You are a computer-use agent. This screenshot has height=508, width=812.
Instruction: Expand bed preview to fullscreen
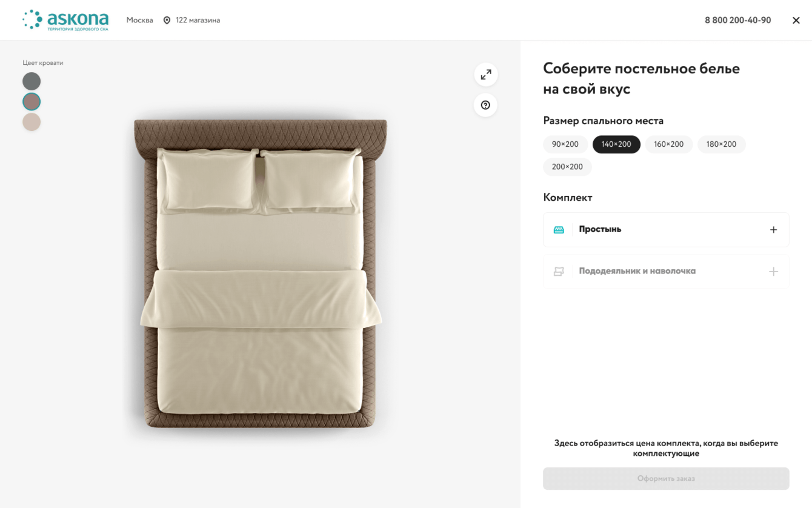tap(485, 75)
